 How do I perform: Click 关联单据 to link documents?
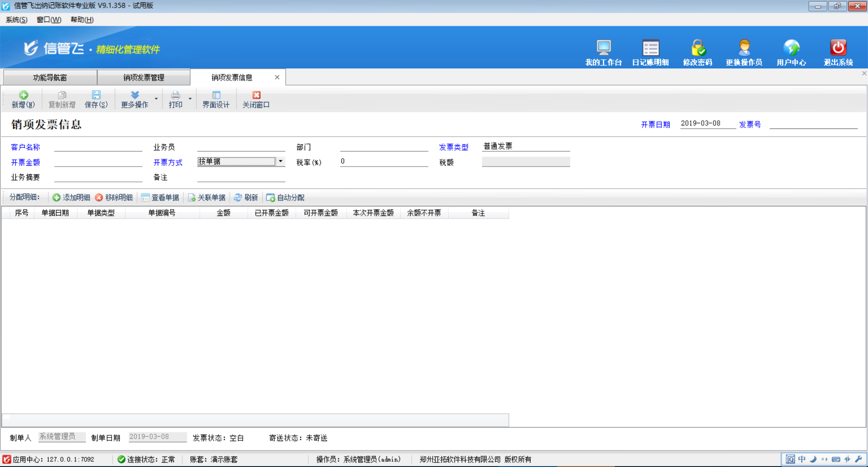click(206, 197)
